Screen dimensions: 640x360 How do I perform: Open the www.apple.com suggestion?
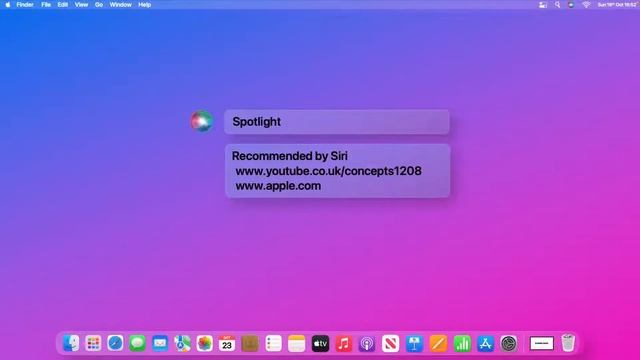(x=278, y=186)
